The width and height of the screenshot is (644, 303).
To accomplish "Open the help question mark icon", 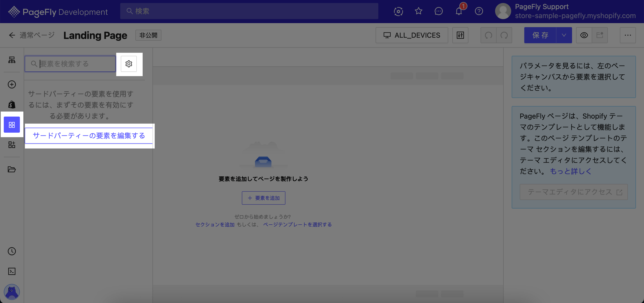I will (x=479, y=11).
